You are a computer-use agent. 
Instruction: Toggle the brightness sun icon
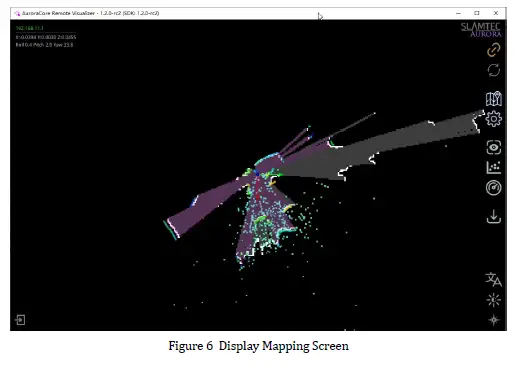494,300
